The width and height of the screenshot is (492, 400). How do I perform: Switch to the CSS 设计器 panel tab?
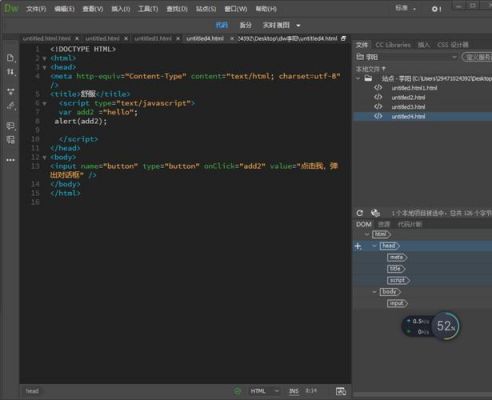coord(453,45)
